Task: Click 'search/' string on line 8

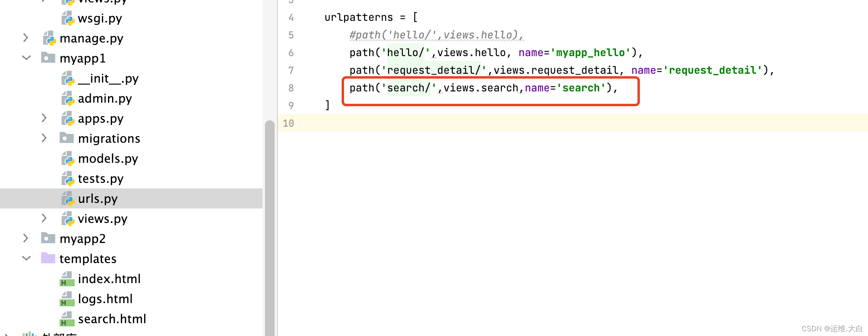Action: click(409, 88)
